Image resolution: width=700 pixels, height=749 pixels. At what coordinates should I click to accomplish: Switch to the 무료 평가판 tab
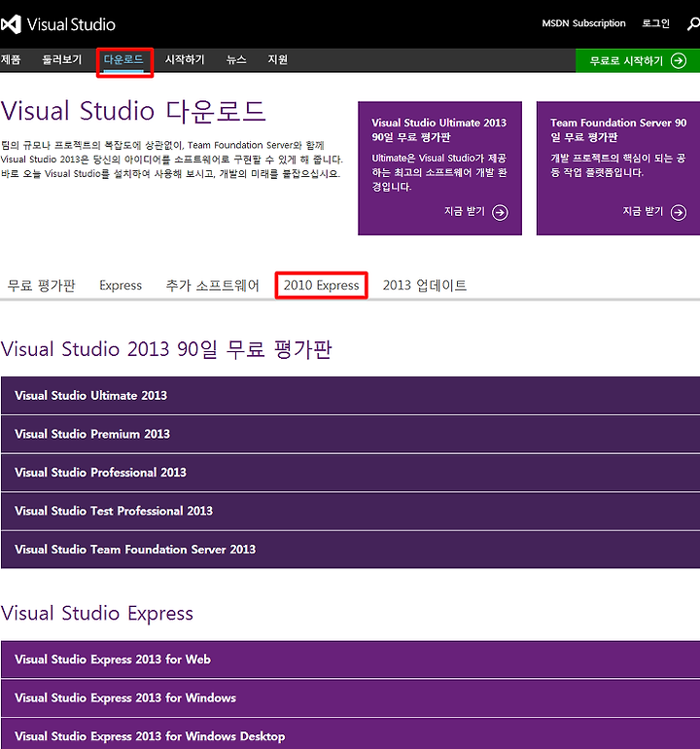click(42, 285)
